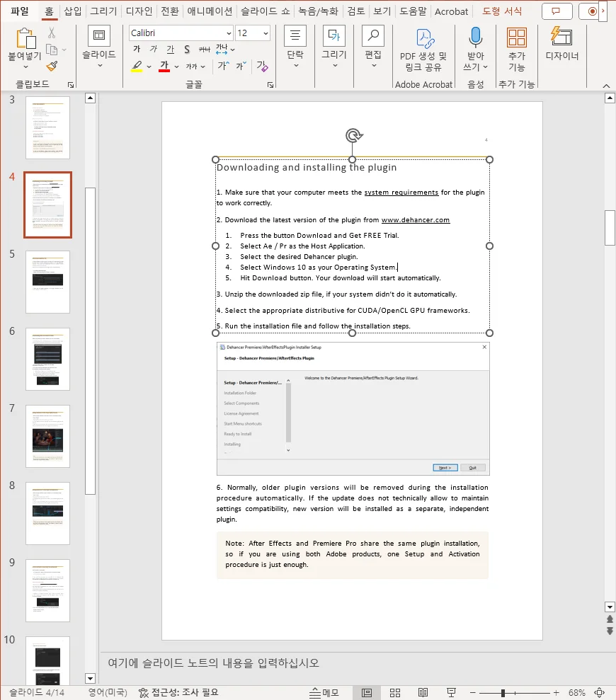Open the 붙여넣기 paste options dropdown
The image size is (616, 700).
[26, 65]
